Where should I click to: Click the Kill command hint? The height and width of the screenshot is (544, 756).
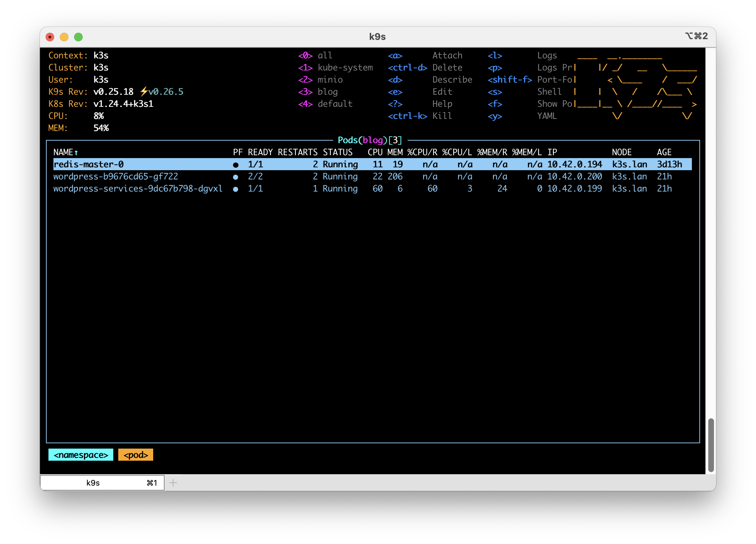point(442,116)
